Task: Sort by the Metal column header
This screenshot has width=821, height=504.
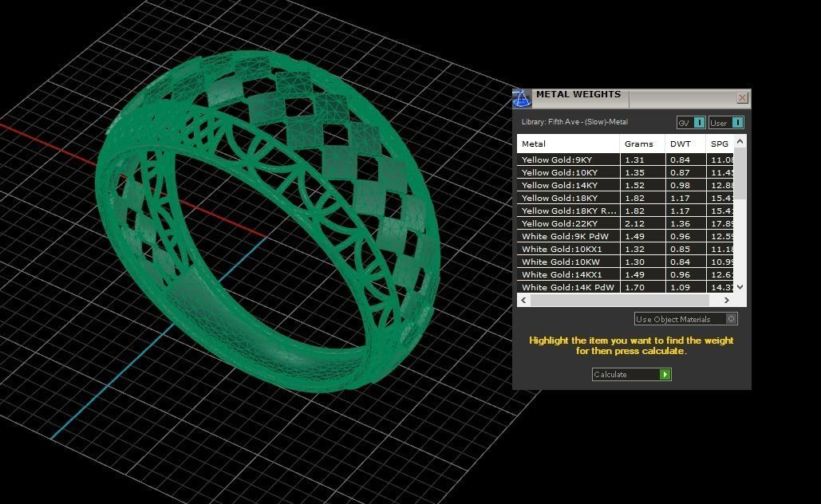Action: [568, 144]
